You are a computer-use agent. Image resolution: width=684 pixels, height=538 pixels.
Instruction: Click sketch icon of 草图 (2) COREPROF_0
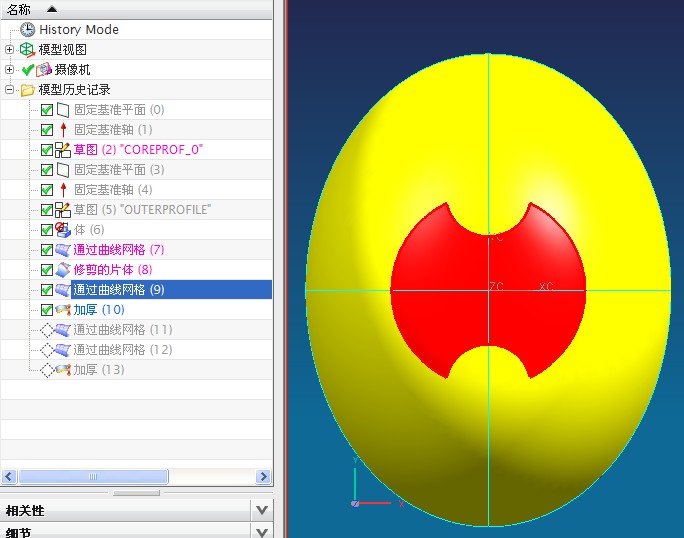click(x=63, y=150)
